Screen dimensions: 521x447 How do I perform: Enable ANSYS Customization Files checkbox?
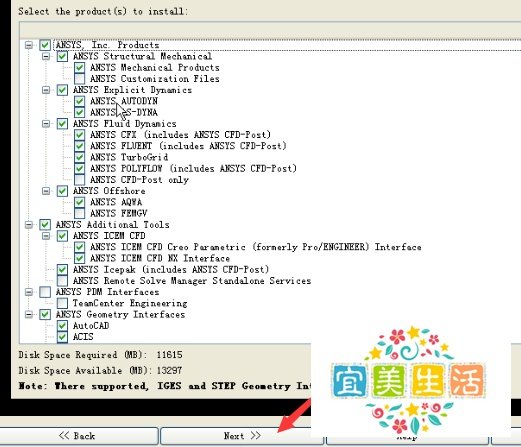79,79
